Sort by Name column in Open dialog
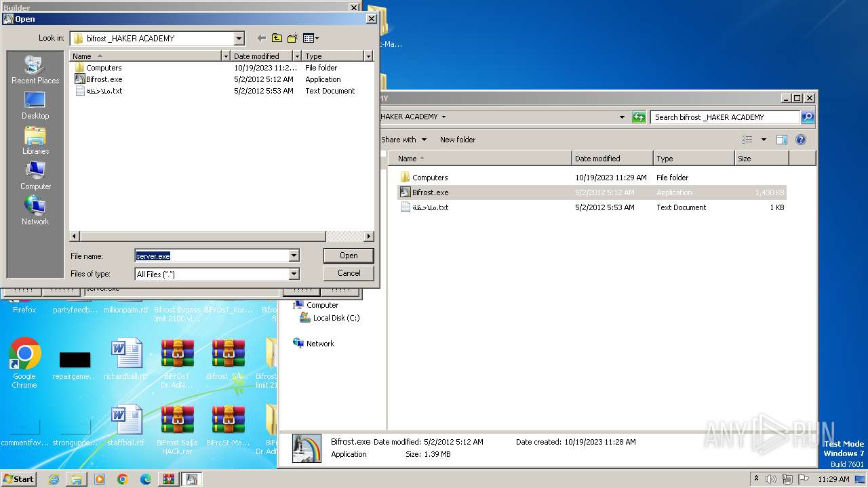This screenshot has width=868, height=488. [x=145, y=56]
